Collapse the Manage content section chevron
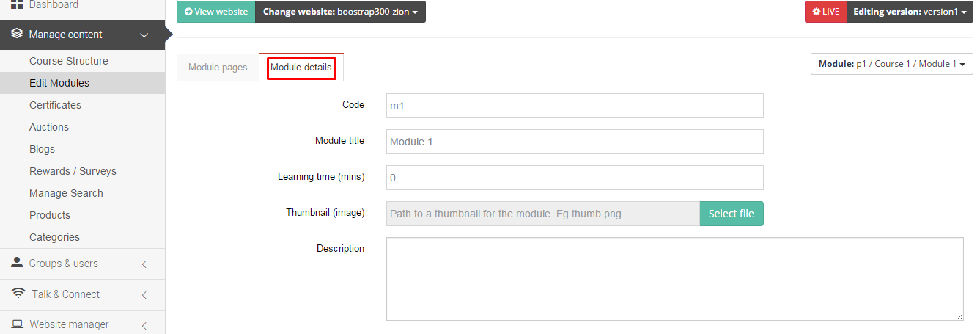 point(144,35)
